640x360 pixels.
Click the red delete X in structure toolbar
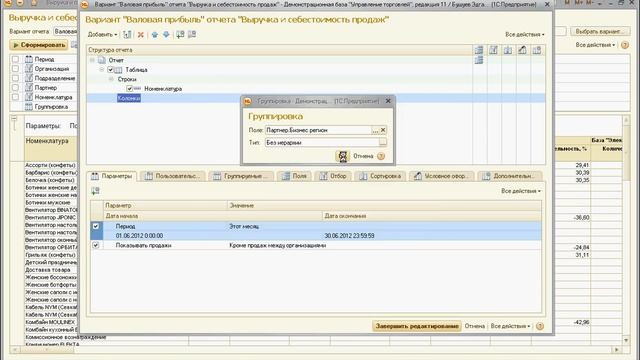[140, 35]
